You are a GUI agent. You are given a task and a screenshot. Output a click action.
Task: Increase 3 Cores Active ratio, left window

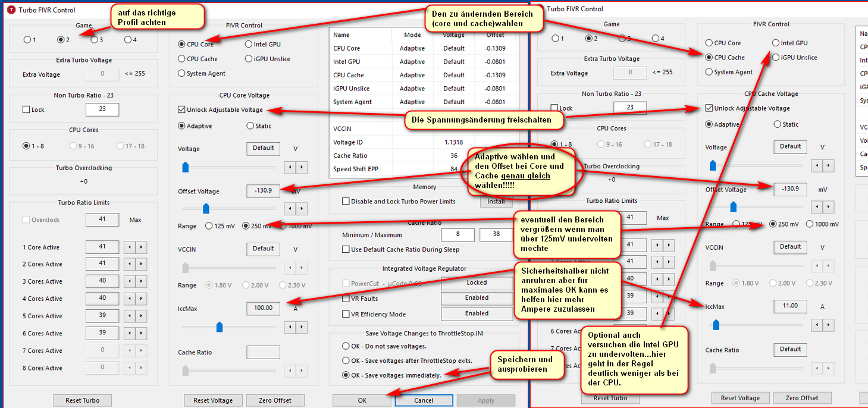pyautogui.click(x=141, y=281)
